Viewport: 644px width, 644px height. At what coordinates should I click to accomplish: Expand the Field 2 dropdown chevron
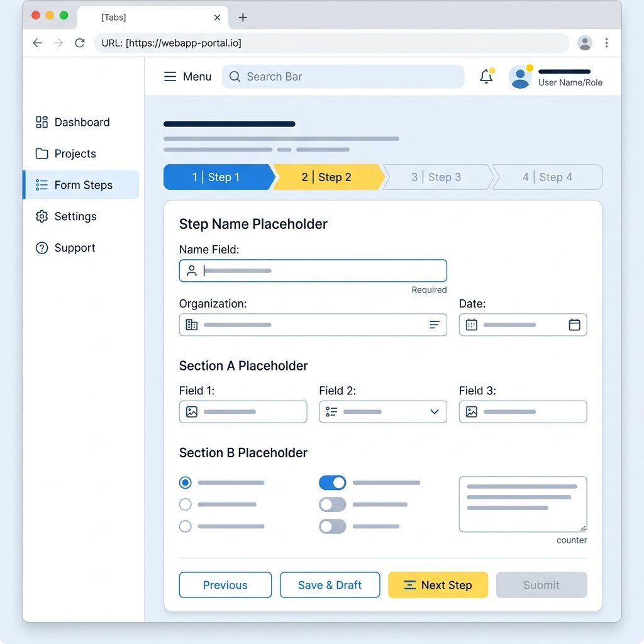coord(435,411)
